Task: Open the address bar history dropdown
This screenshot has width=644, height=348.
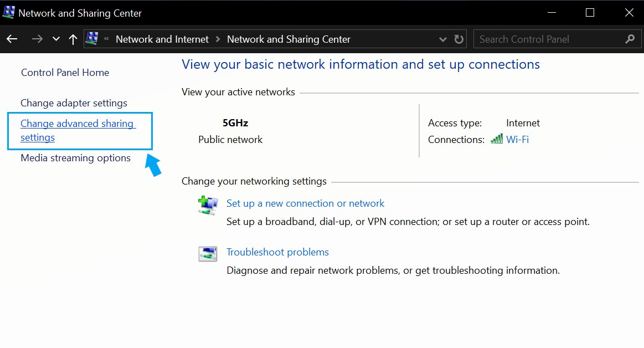Action: (442, 39)
